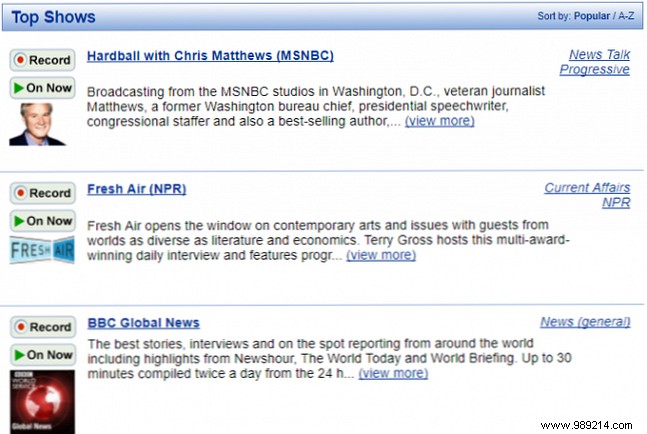Expand Fresh Air description with view more
The image size is (647, 434).
[x=380, y=255]
